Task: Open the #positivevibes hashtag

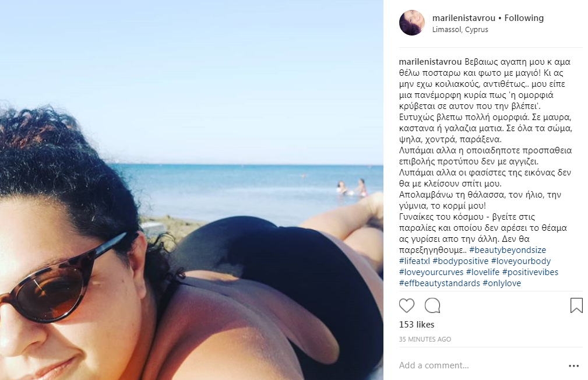Action: (530, 272)
